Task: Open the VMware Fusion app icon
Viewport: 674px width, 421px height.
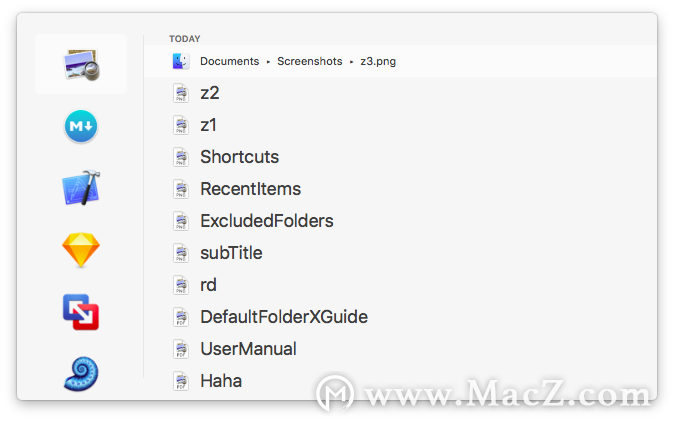Action: pos(81,312)
